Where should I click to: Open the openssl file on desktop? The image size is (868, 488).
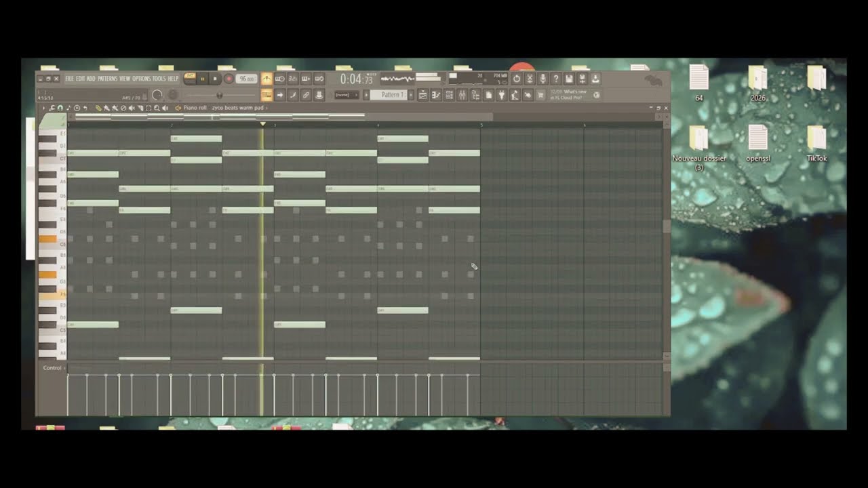[x=757, y=142]
